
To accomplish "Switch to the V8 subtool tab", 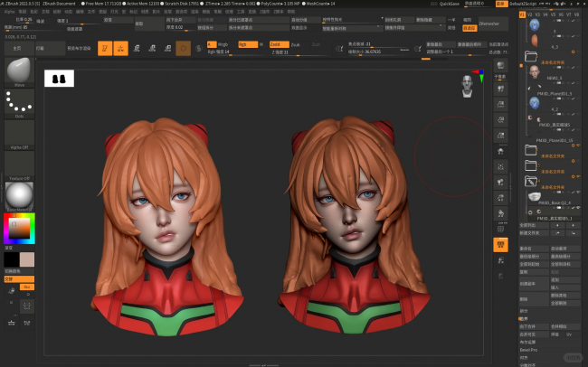I will [x=577, y=14].
